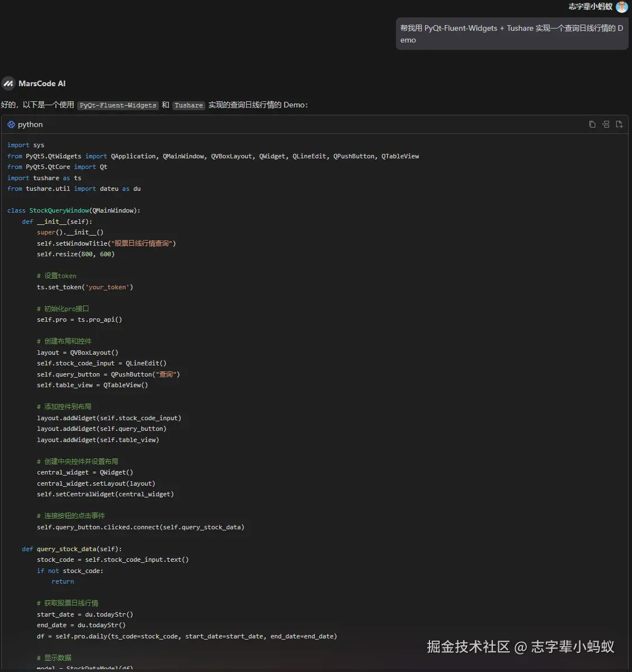Click the python language label
Screen dimensions: 632x672
[30, 124]
